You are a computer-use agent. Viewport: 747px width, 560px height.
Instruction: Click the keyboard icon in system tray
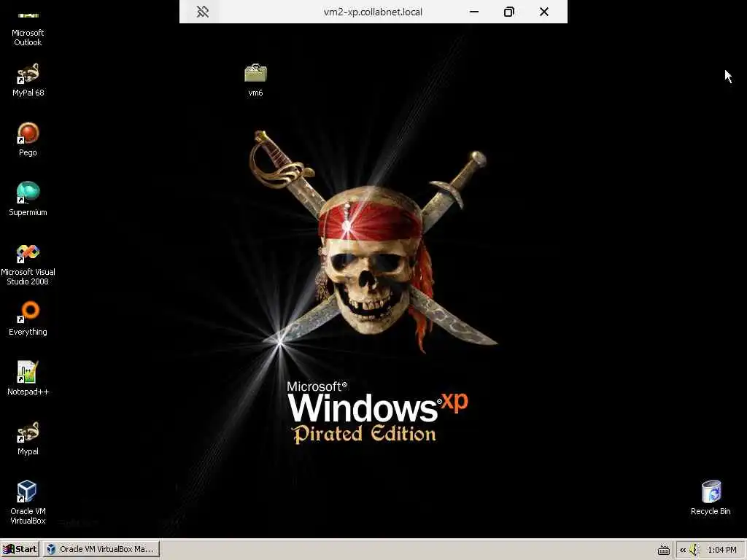[x=664, y=550]
